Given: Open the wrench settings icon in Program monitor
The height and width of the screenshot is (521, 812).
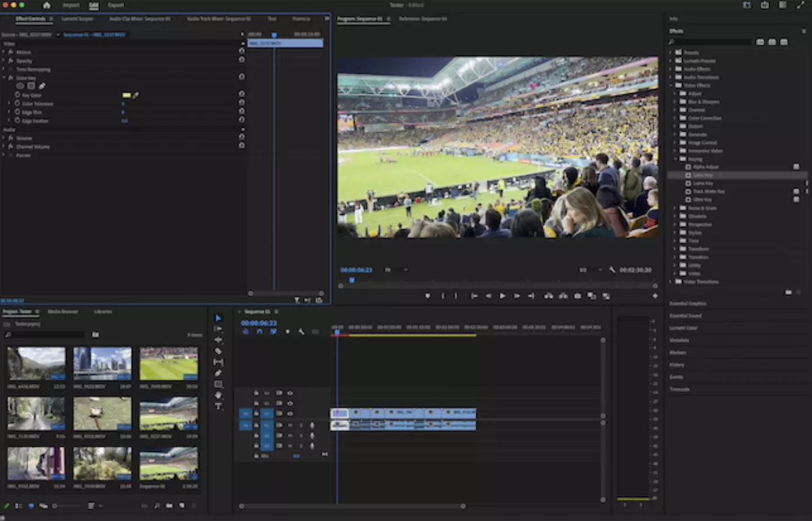Looking at the screenshot, I should coord(612,270).
